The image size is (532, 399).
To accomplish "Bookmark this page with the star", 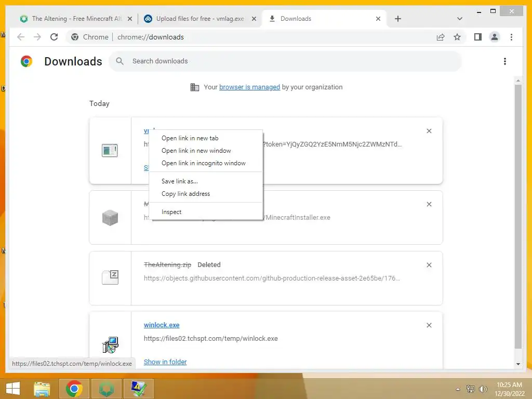I will point(457,37).
